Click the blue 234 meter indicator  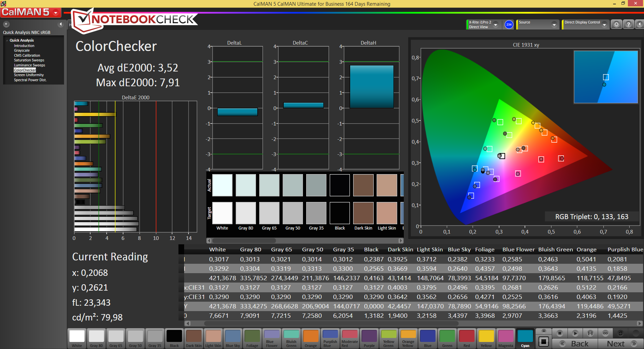click(x=509, y=24)
